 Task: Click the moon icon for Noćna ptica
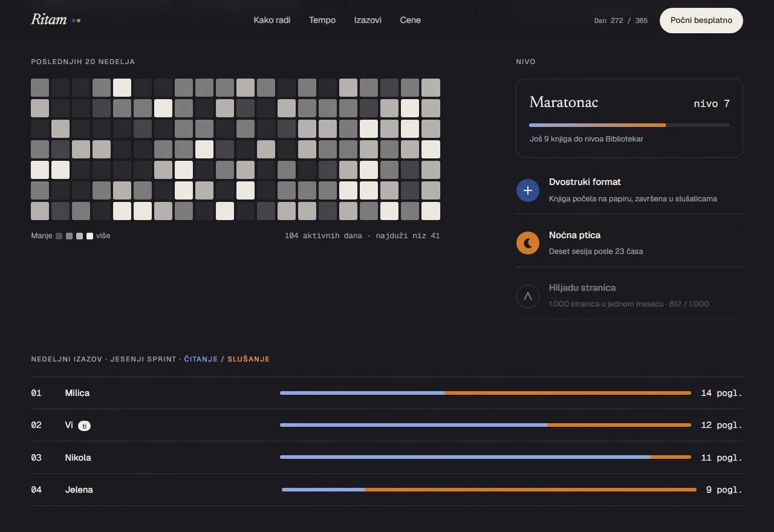[x=527, y=243]
